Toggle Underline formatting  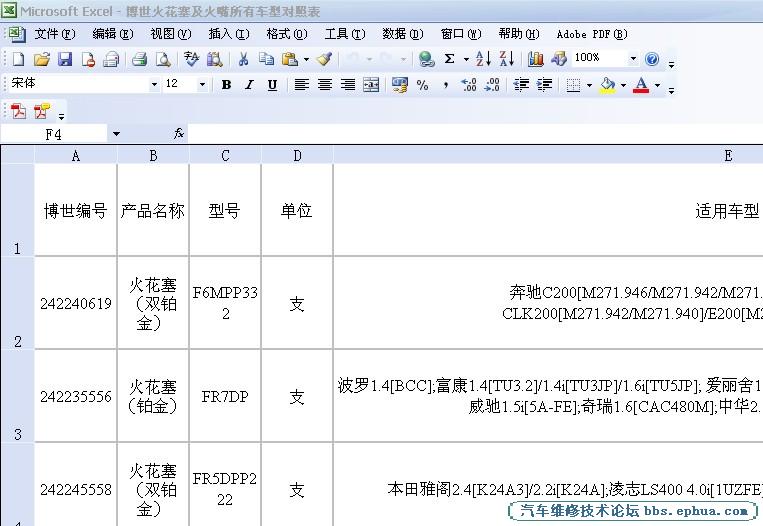(272, 85)
